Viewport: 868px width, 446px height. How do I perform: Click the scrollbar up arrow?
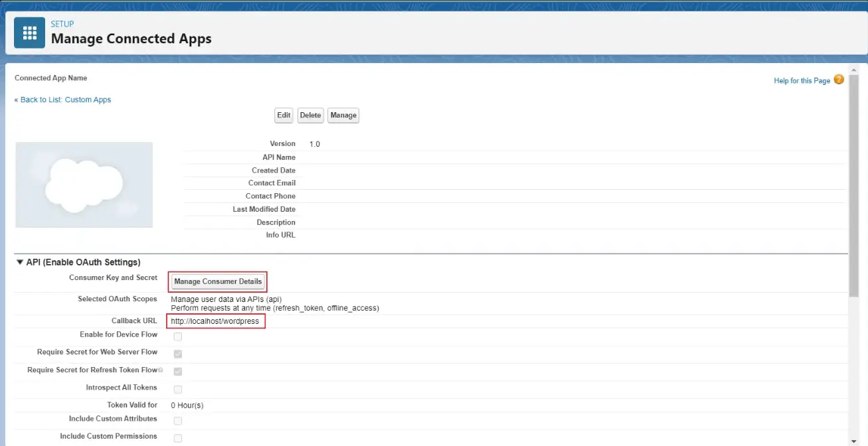point(854,69)
